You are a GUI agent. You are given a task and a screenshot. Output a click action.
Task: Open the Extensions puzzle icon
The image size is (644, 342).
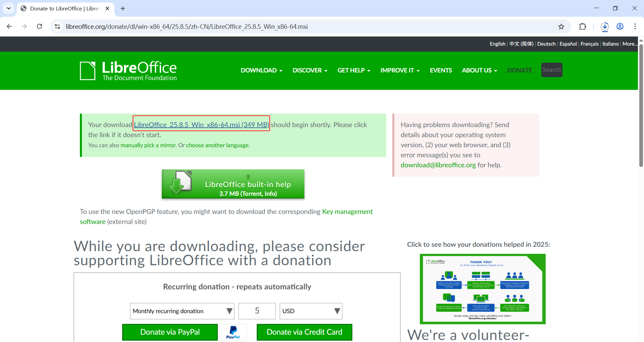[583, 26]
